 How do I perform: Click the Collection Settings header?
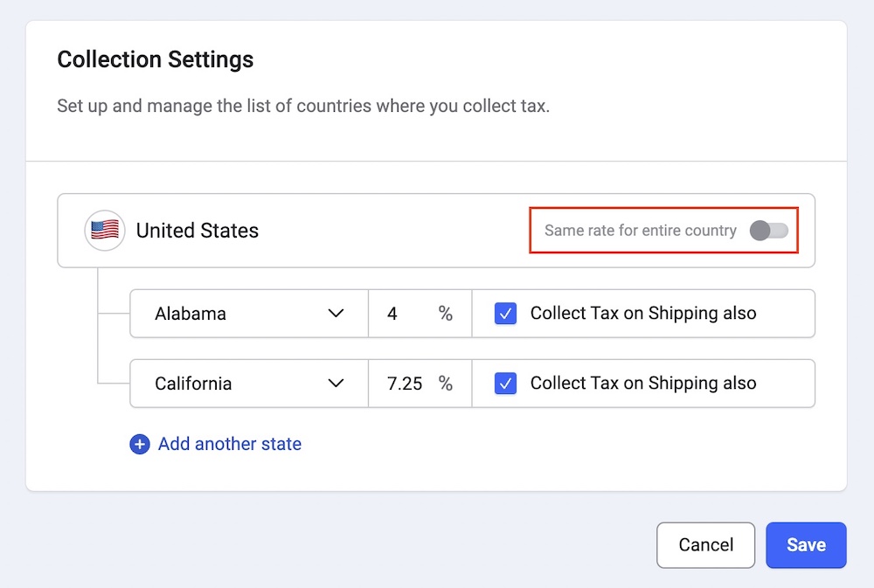pos(155,59)
